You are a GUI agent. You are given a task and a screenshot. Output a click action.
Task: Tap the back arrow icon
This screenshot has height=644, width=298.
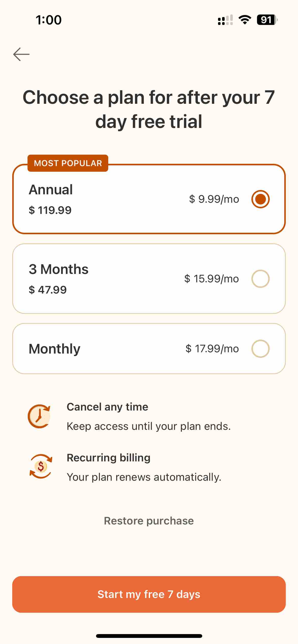21,54
